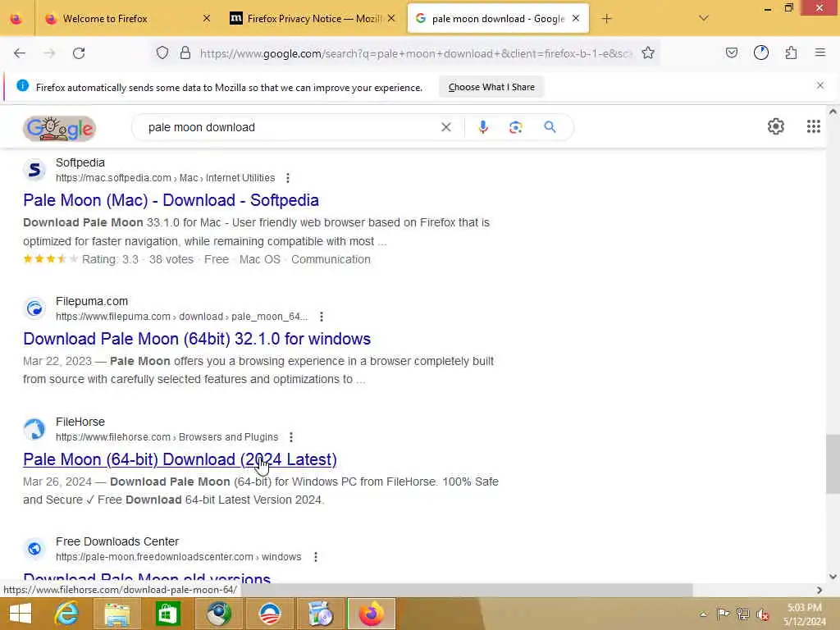Show hidden system tray icons

tap(703, 614)
